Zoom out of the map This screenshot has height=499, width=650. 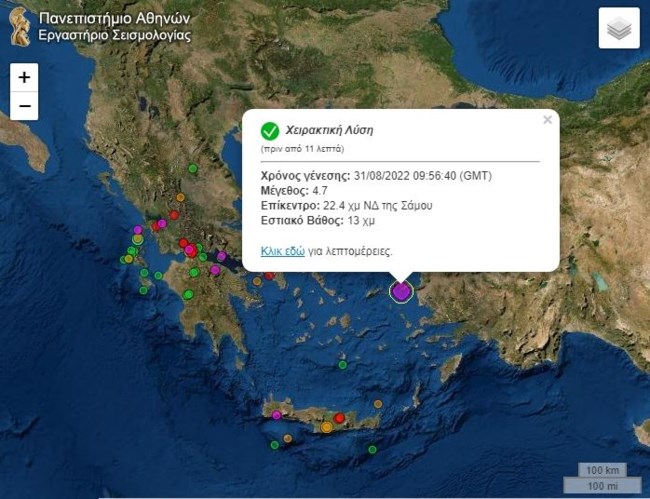point(24,106)
